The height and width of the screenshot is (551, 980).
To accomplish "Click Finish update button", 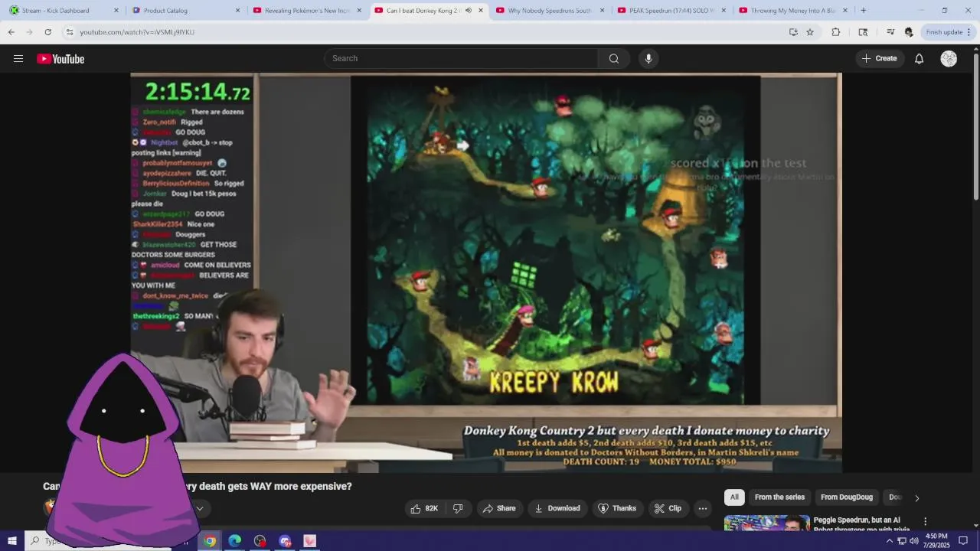I will click(944, 32).
